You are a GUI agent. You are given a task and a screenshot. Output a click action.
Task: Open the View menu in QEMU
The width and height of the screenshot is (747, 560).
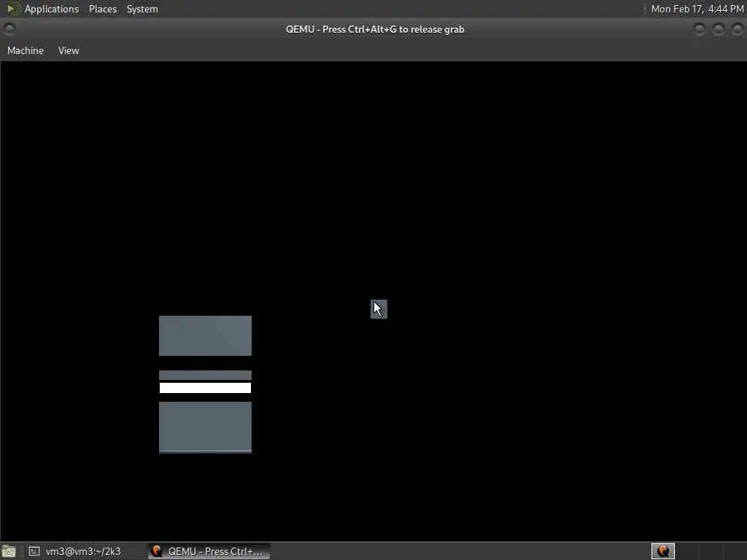point(69,50)
